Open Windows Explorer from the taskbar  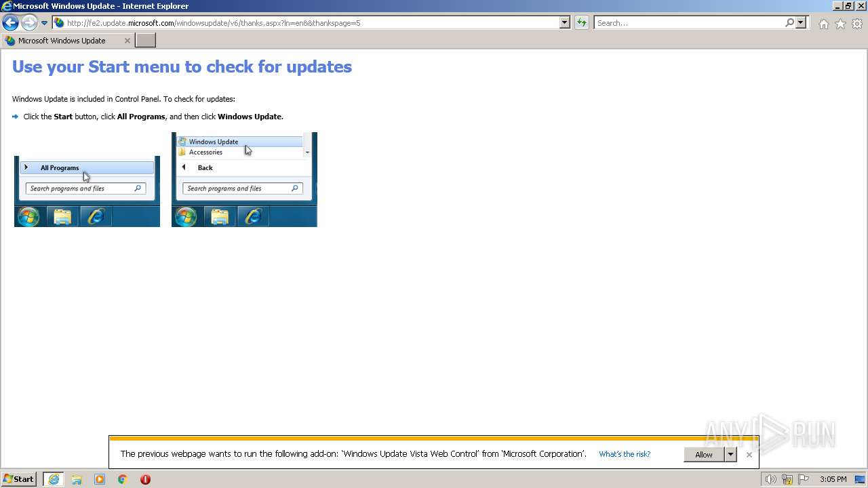[x=77, y=479]
